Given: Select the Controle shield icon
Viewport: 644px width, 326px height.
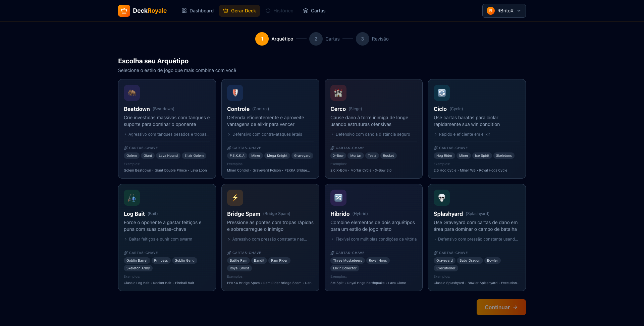Looking at the screenshot, I should coord(235,93).
